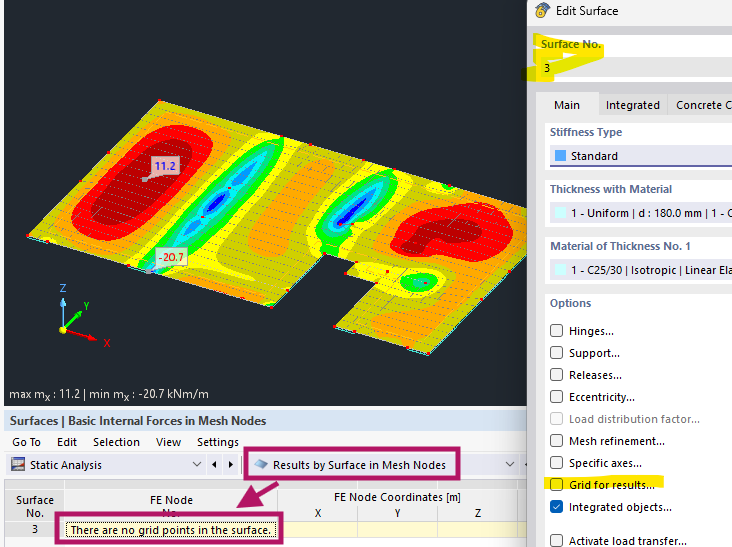
Task: Open the Settings menu
Action: click(217, 442)
